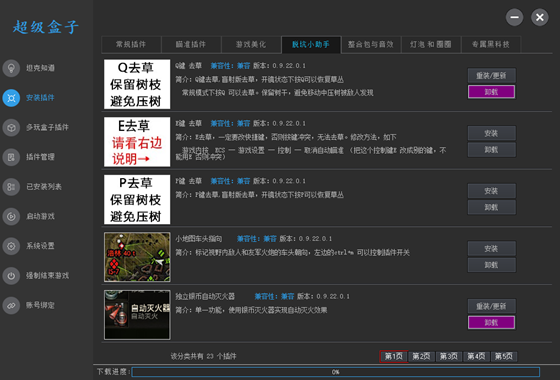The width and height of the screenshot is (560, 380).
Task: Select the 安装插件 sidebar icon
Action: (x=11, y=98)
